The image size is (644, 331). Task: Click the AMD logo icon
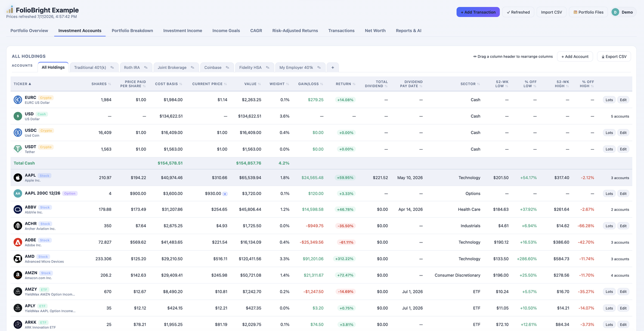pyautogui.click(x=18, y=259)
